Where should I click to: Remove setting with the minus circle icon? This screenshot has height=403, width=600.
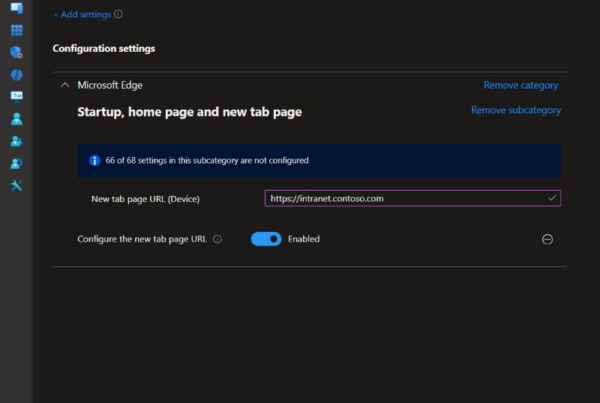(x=547, y=239)
